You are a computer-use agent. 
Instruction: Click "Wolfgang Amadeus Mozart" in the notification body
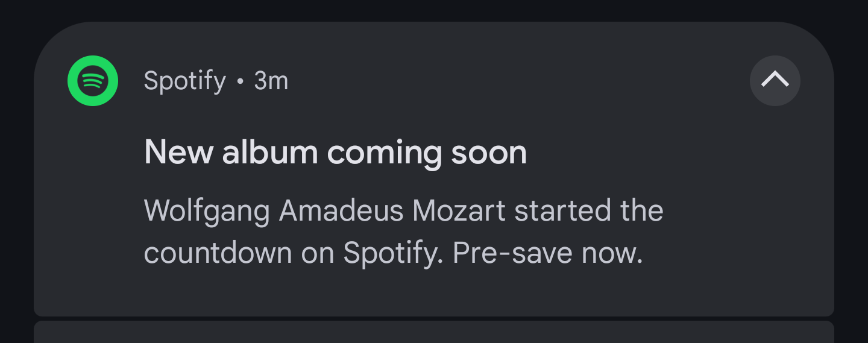[x=325, y=211]
